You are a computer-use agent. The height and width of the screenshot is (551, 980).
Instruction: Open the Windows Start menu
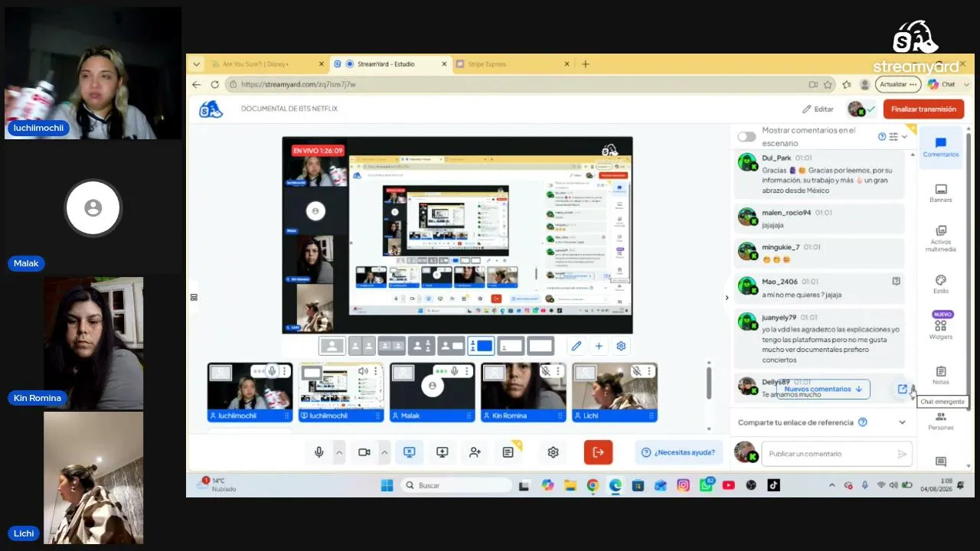(387, 485)
